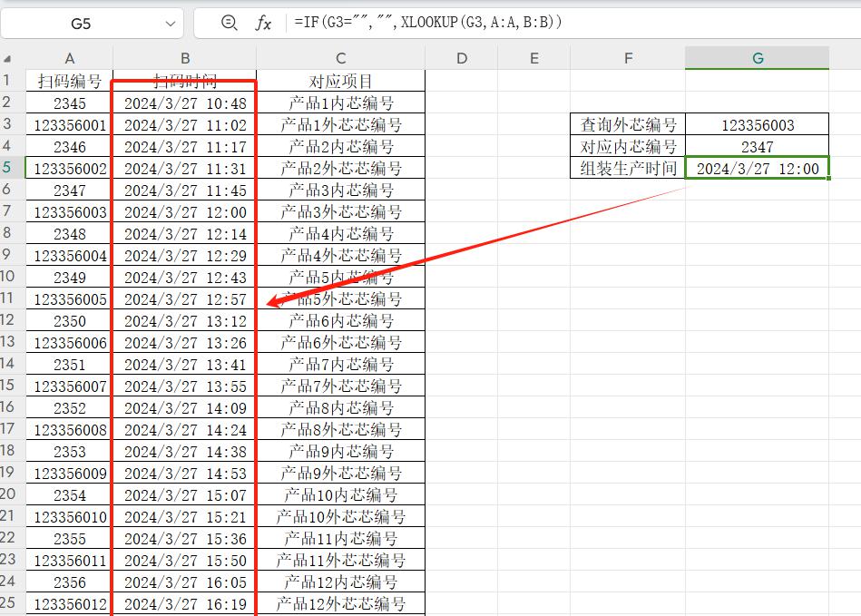Select column C header

tap(340, 58)
